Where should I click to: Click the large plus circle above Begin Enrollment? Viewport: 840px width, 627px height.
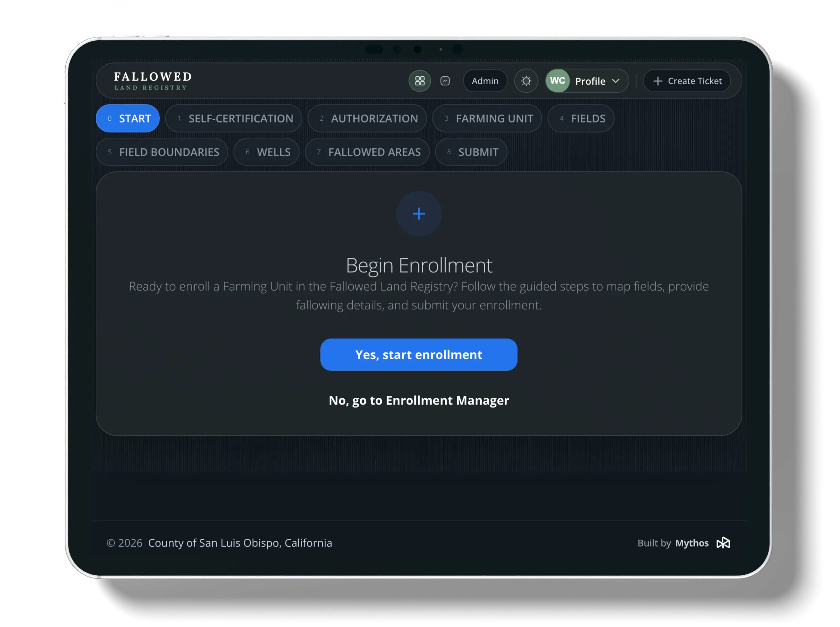[x=419, y=214]
